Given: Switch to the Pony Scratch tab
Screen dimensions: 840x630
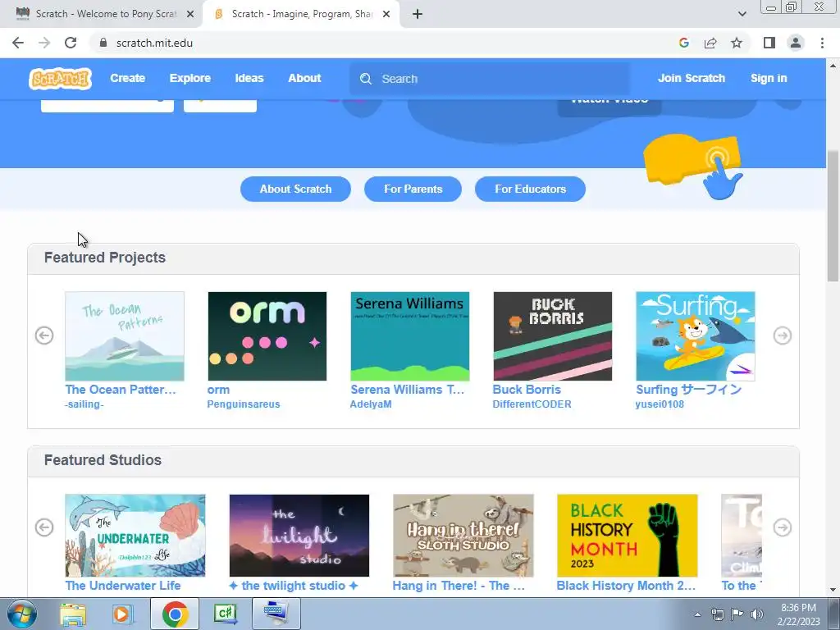Looking at the screenshot, I should point(102,15).
